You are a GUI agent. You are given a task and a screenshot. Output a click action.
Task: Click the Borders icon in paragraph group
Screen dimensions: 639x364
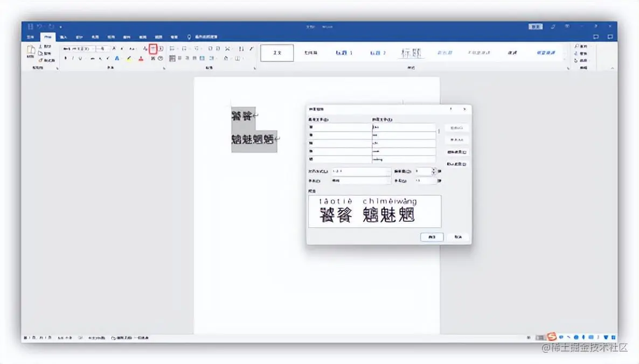(237, 58)
